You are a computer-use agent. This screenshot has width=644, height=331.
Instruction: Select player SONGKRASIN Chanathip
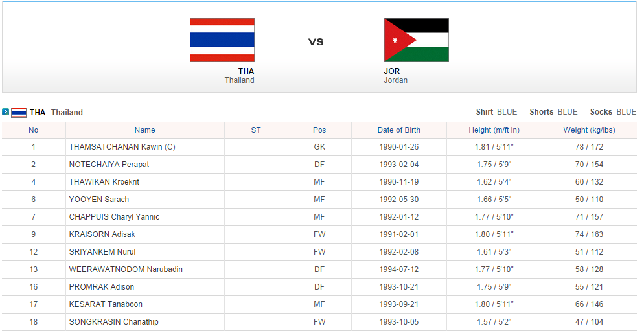(x=113, y=322)
